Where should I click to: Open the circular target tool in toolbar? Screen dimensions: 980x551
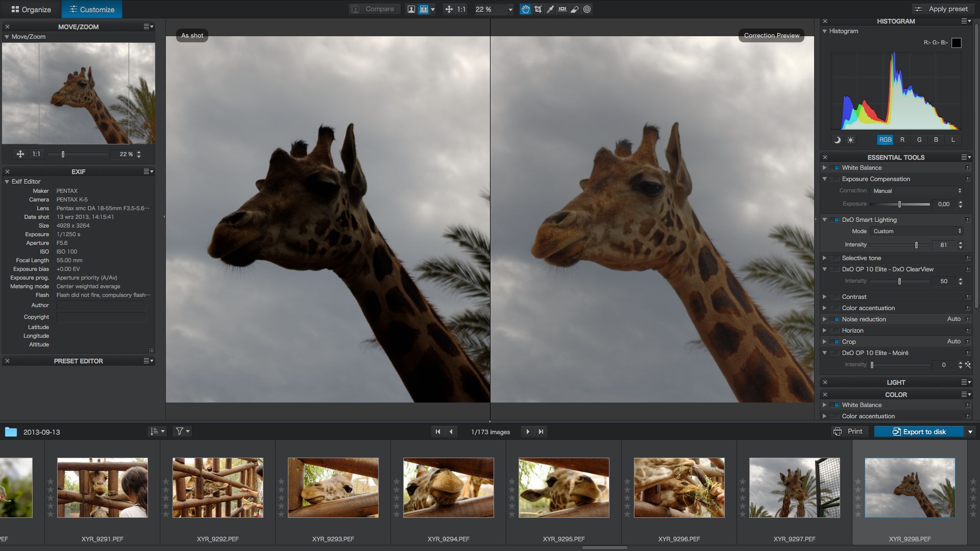click(587, 9)
